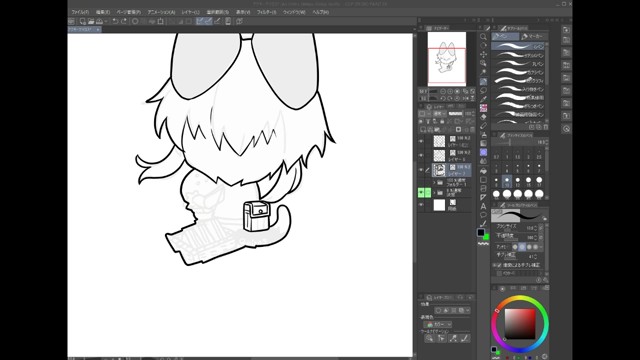This screenshot has height=360, width=640.
Task: Click the Undo arrow in toolbar
Action: pyautogui.click(x=116, y=21)
